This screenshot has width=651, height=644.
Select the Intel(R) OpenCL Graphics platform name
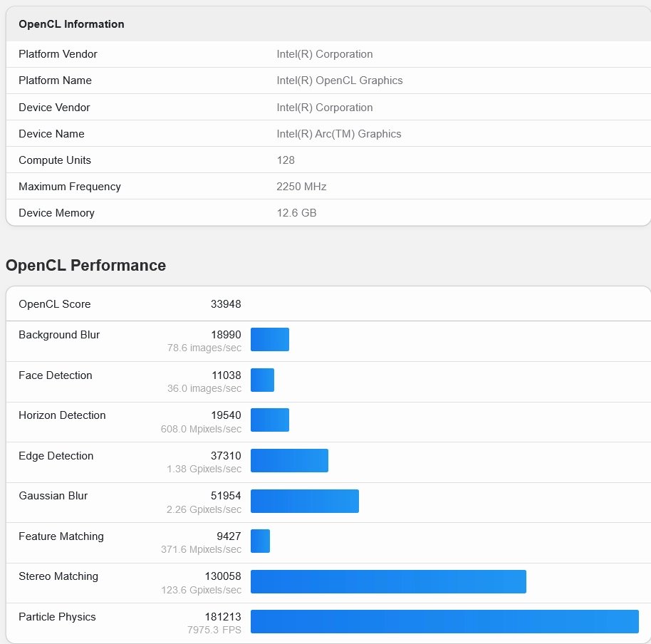(x=340, y=80)
